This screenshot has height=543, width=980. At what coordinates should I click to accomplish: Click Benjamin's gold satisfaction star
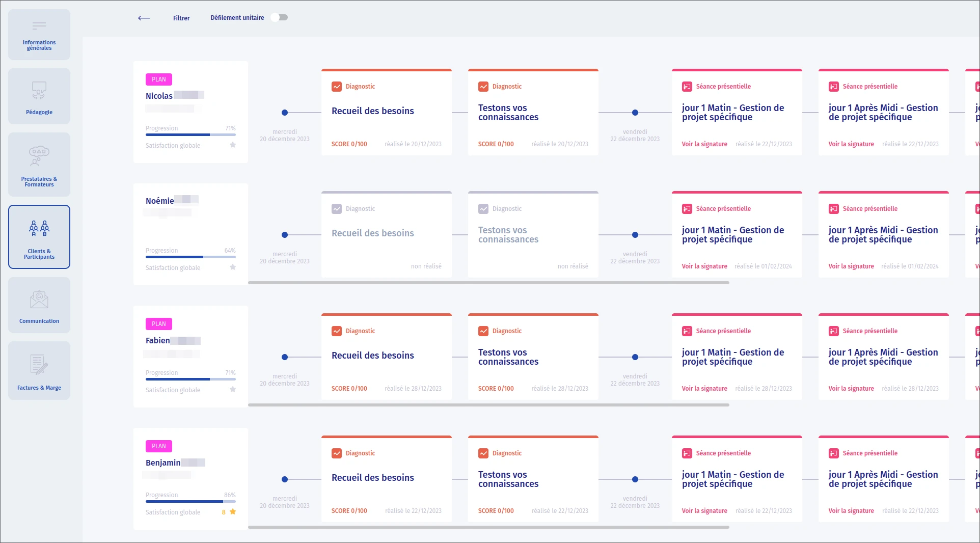click(x=233, y=512)
